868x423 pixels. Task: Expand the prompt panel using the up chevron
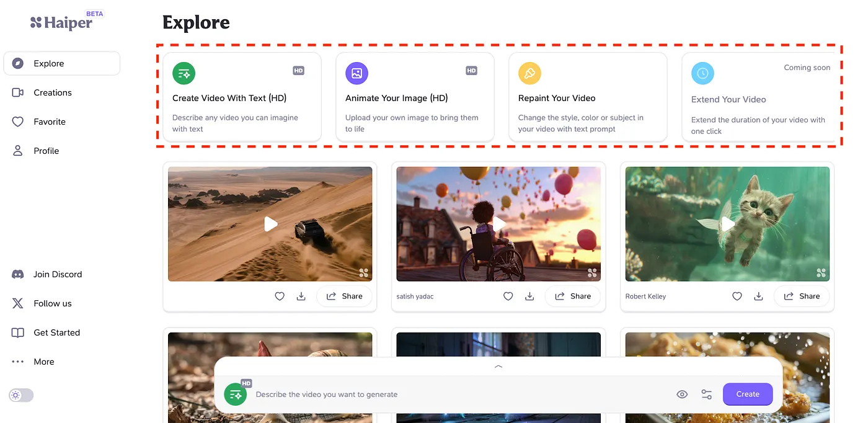point(498,367)
